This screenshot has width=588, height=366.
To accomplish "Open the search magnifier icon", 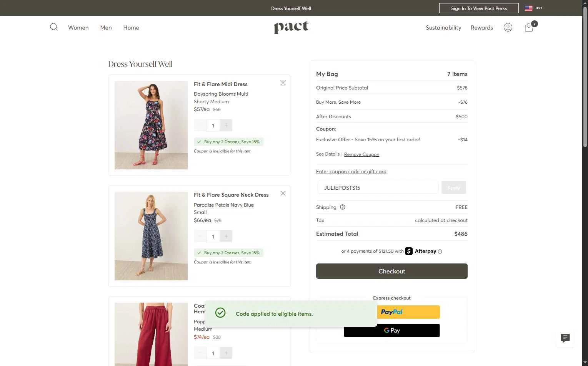I will click(54, 27).
